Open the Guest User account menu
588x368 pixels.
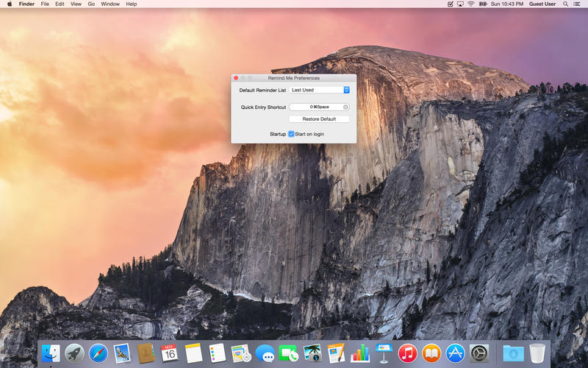click(x=542, y=4)
